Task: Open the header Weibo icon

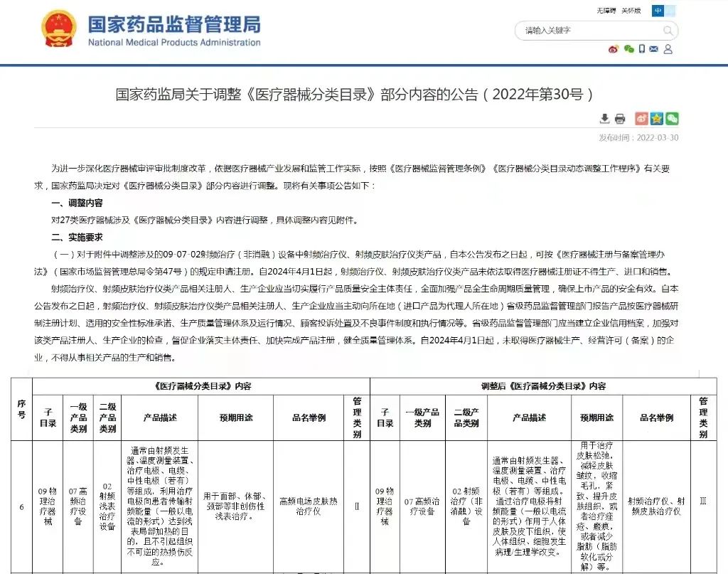Action: tap(614, 49)
